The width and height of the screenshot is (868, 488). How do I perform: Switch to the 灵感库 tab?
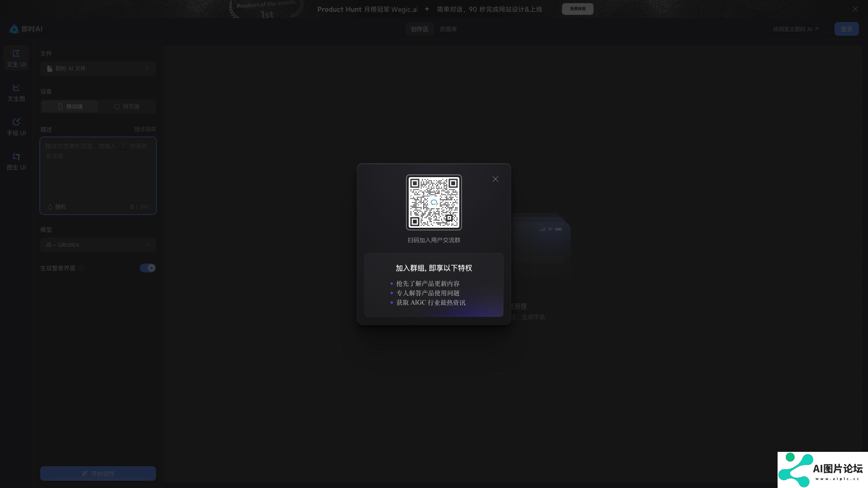[448, 29]
